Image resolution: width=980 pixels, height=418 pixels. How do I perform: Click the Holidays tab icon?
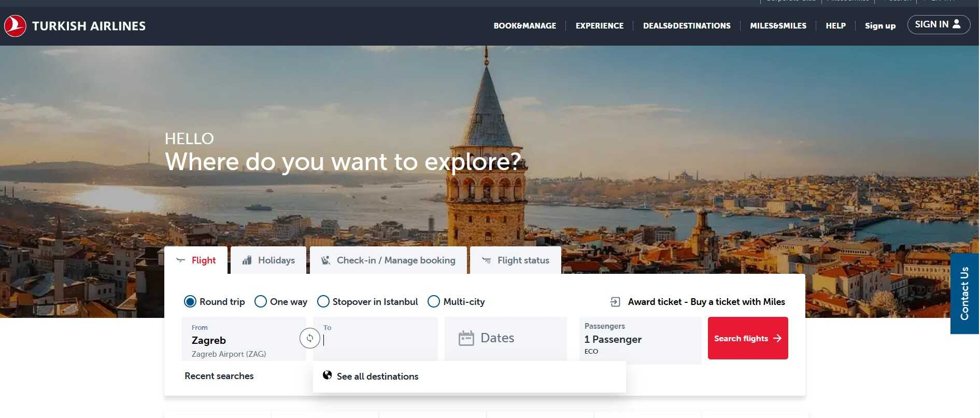point(247,260)
